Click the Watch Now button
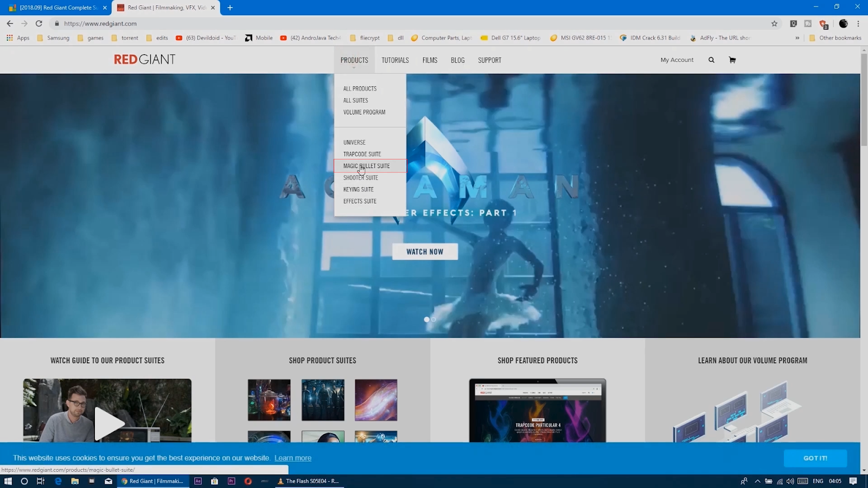This screenshot has width=868, height=488. [425, 252]
